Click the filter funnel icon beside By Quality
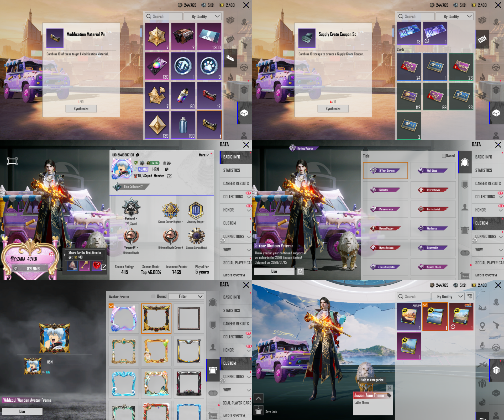The width and height of the screenshot is (504, 420). click(x=470, y=296)
